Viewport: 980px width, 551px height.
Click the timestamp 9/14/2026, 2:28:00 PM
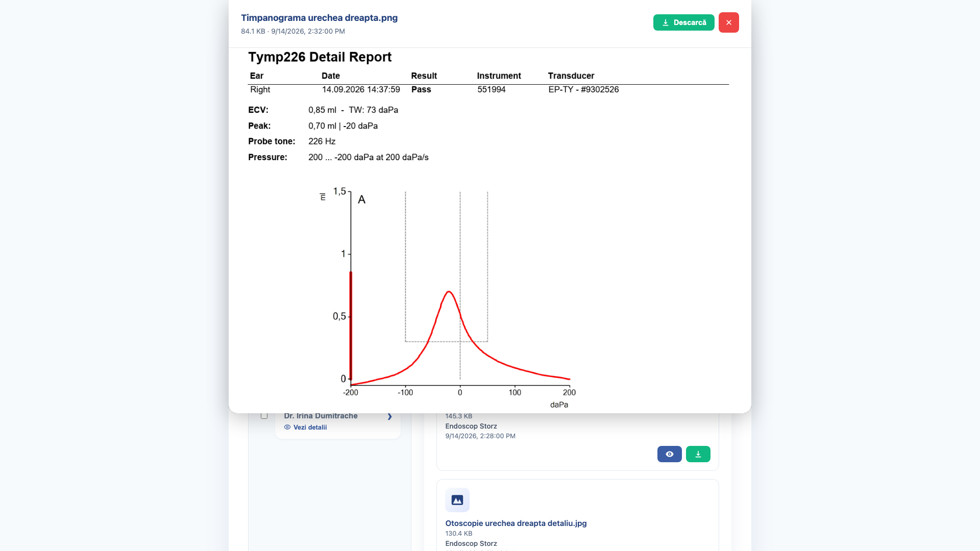[x=480, y=436]
